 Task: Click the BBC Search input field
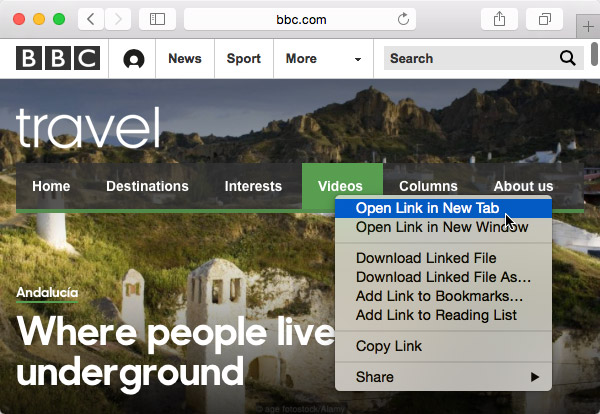470,59
